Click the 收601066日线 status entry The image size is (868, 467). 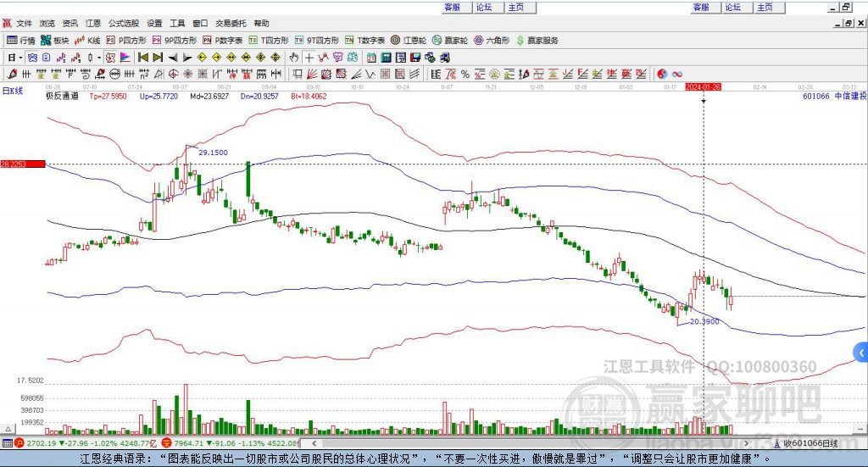811,443
